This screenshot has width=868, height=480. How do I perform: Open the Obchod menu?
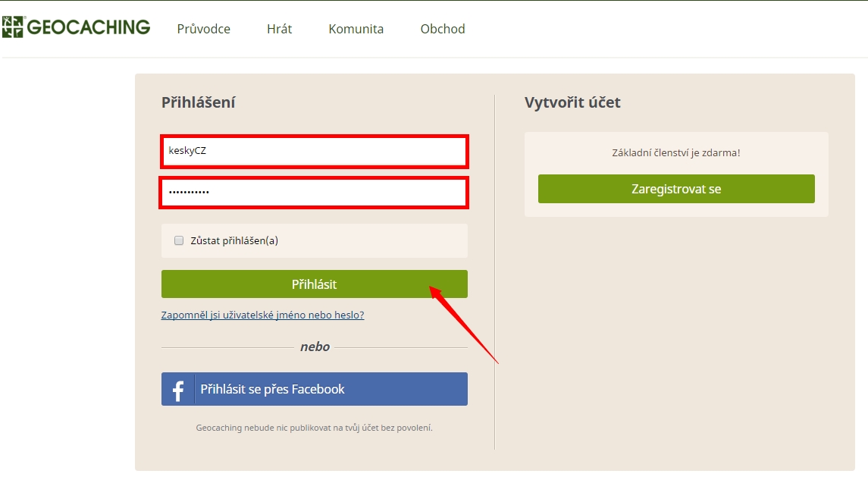[442, 29]
